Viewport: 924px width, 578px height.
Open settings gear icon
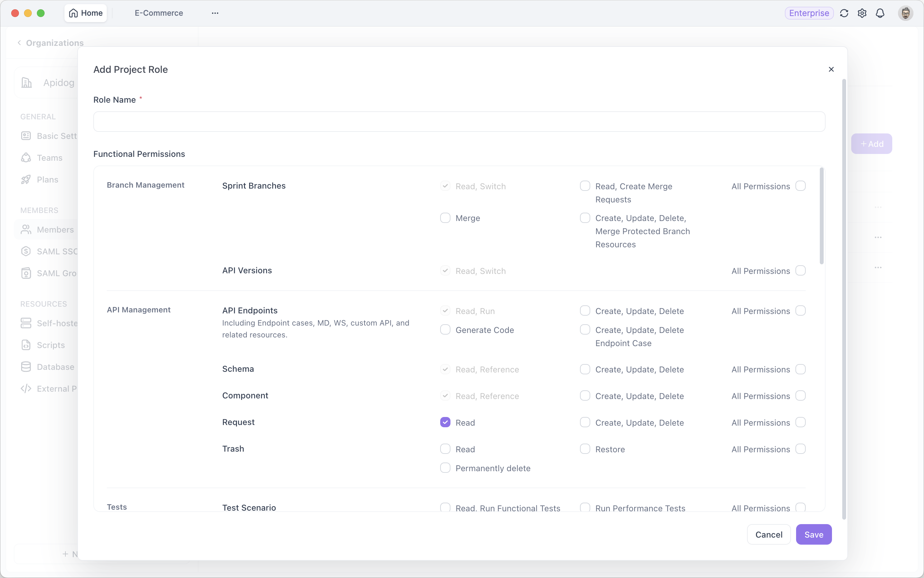[862, 13]
